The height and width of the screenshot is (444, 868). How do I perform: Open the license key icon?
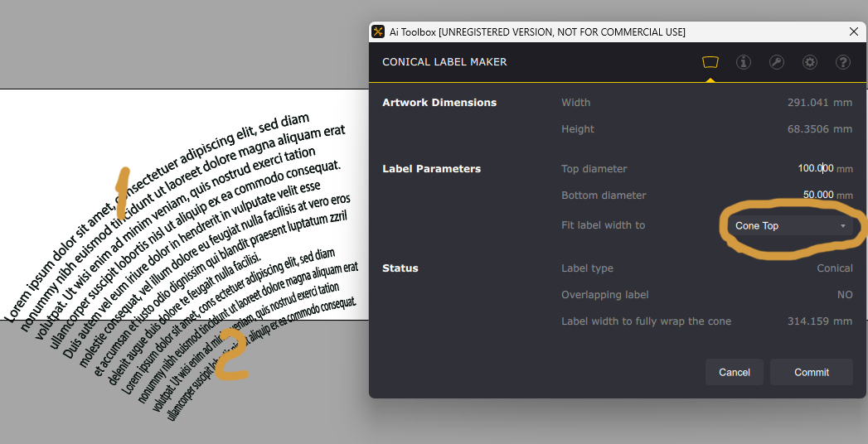coord(777,62)
